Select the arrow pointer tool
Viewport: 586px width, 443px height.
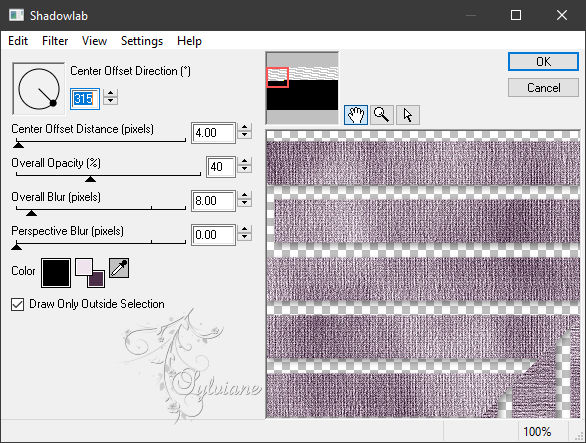coord(408,115)
